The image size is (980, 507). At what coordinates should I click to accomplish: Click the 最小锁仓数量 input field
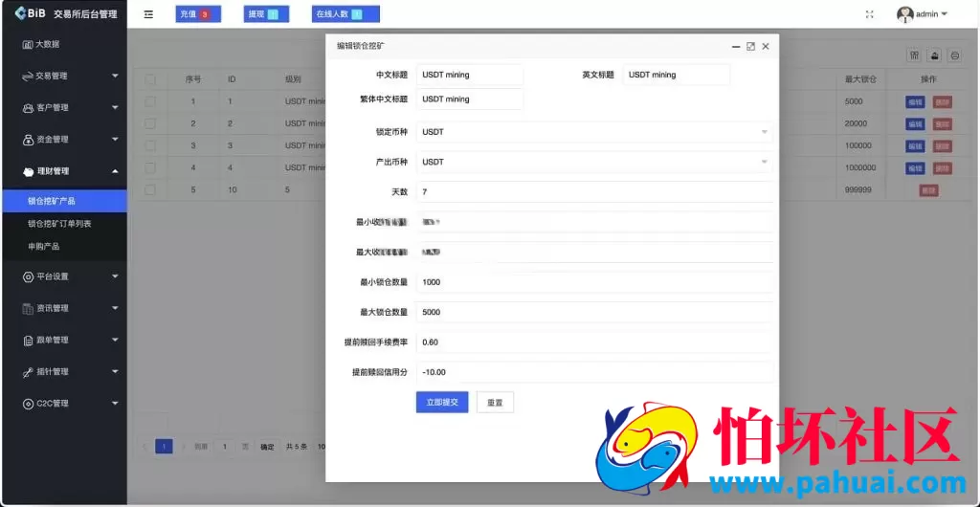(594, 282)
